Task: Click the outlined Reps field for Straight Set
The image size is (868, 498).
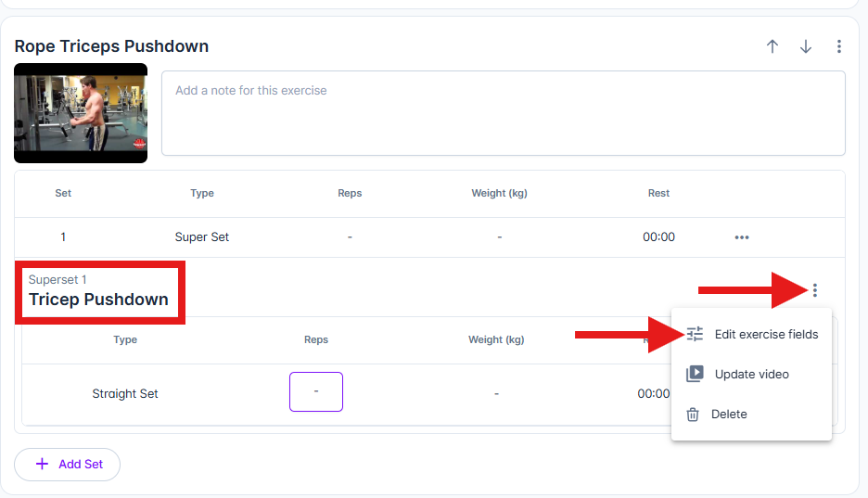Action: 316,391
